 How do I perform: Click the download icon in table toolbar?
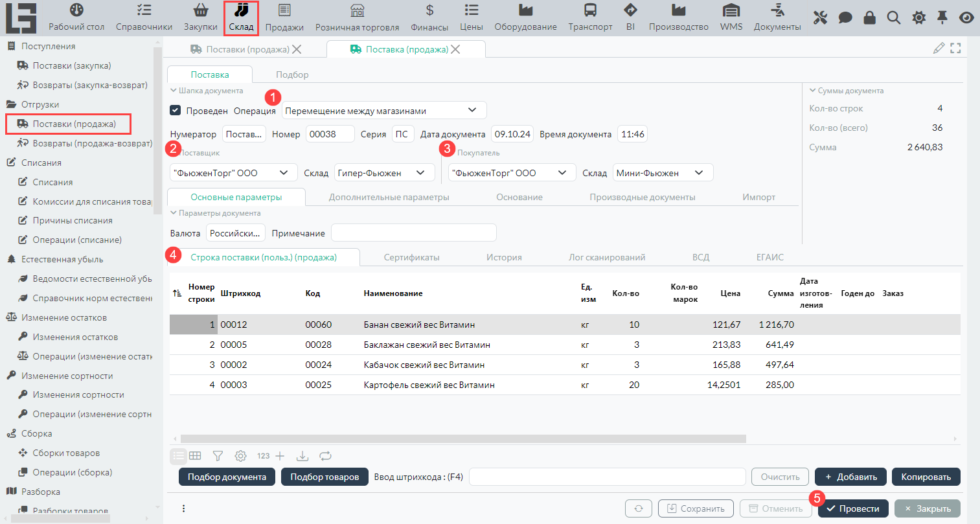302,456
